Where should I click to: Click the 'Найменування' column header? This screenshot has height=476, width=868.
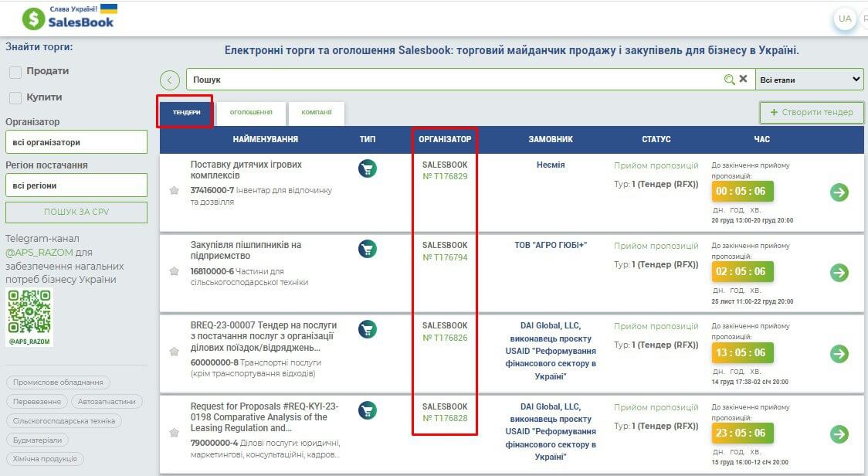pos(266,139)
